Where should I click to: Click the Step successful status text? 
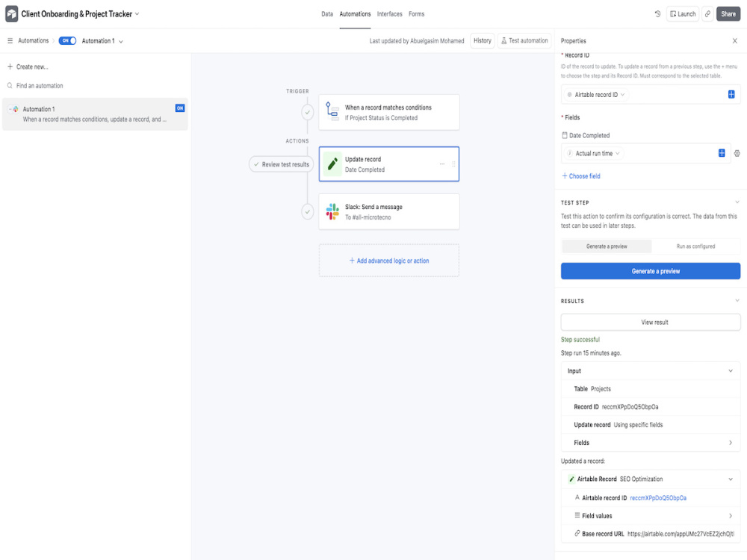[x=580, y=340]
